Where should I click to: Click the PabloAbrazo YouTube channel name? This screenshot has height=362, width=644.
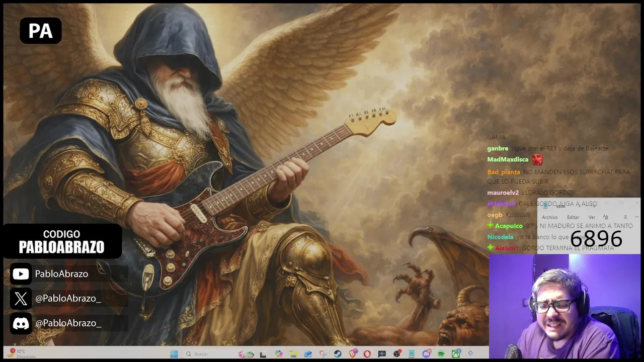pos(61,274)
